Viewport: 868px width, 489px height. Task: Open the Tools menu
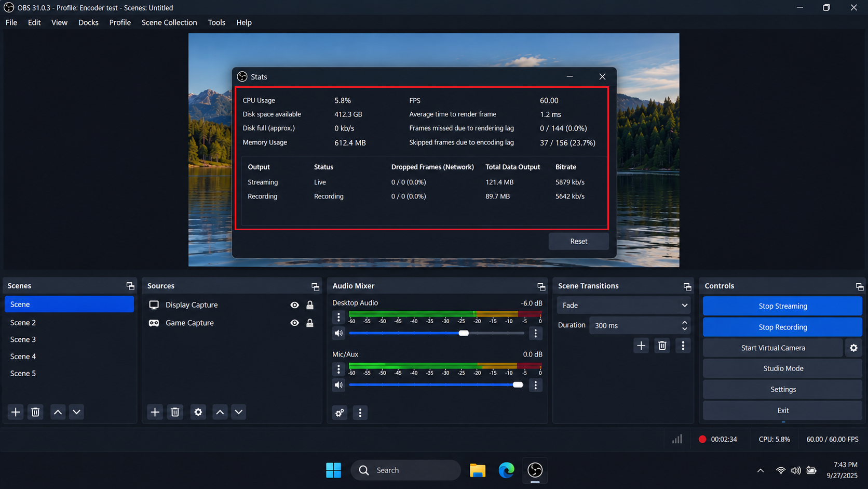click(216, 22)
